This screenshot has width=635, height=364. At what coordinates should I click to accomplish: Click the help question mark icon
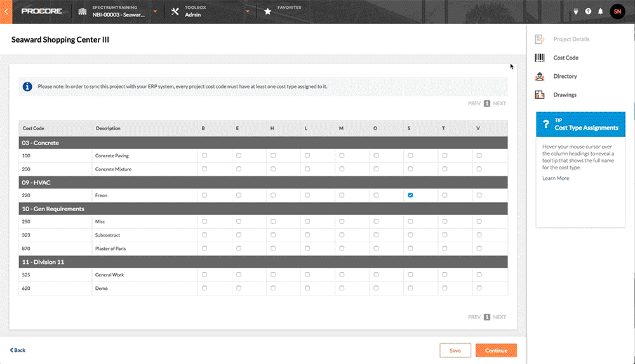pyautogui.click(x=588, y=11)
